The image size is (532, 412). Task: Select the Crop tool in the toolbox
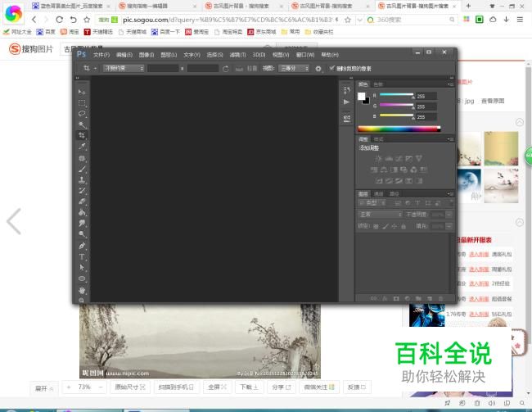[82, 135]
